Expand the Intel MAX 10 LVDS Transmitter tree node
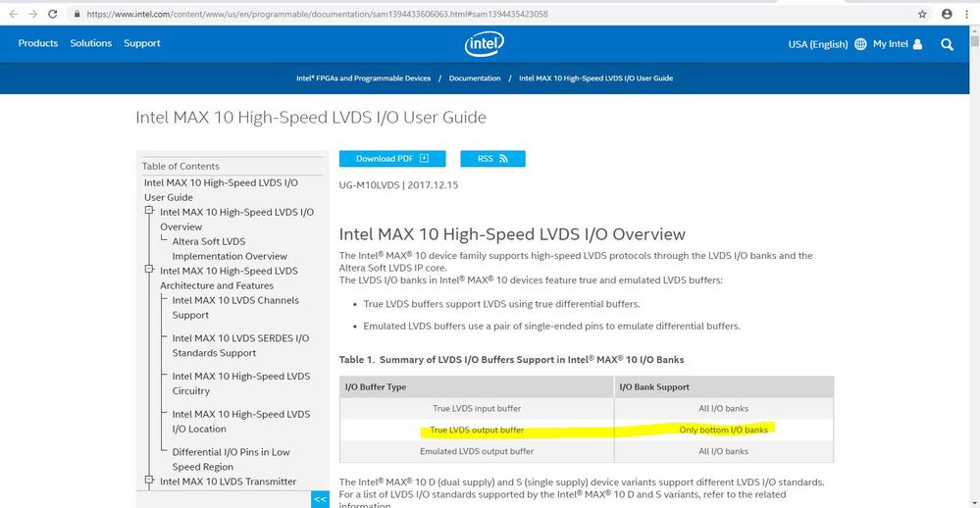Image resolution: width=980 pixels, height=508 pixels. (x=149, y=480)
